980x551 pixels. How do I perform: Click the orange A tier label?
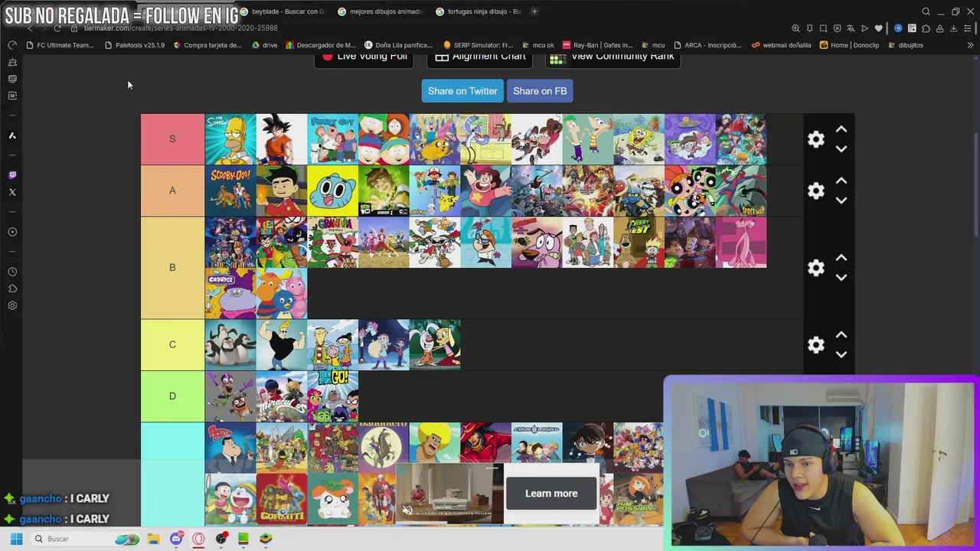coord(172,191)
